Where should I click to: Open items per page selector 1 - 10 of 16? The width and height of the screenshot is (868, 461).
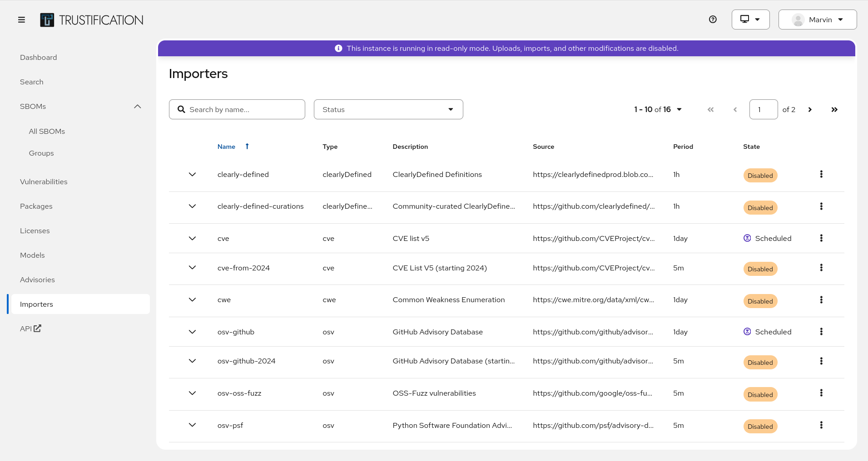[x=658, y=109]
